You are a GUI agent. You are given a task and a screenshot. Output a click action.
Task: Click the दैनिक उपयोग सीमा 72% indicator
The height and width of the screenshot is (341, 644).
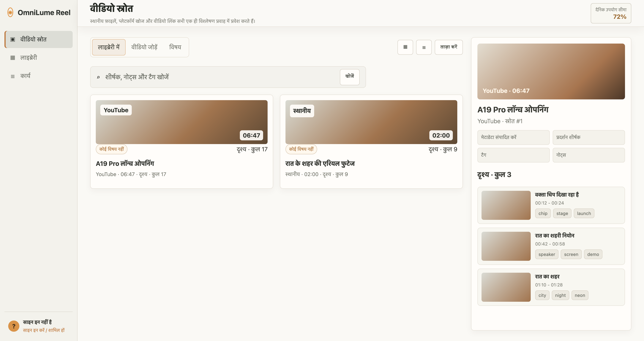tap(611, 13)
